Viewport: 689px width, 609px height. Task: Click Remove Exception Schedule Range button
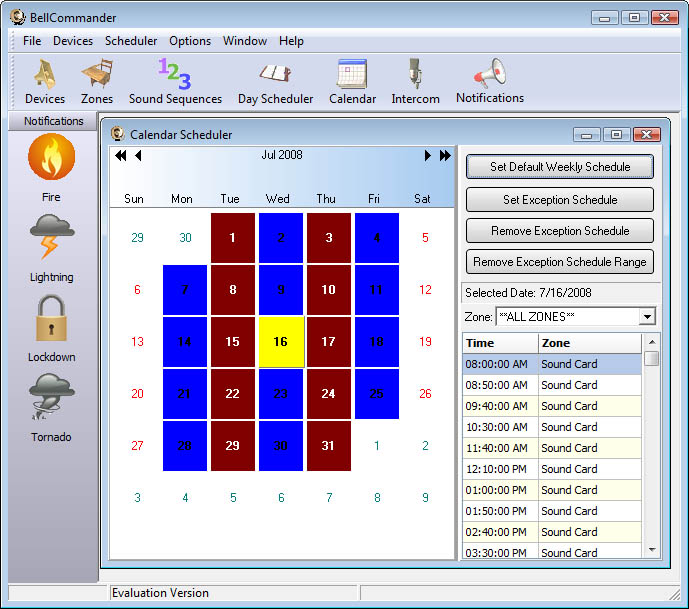(560, 262)
